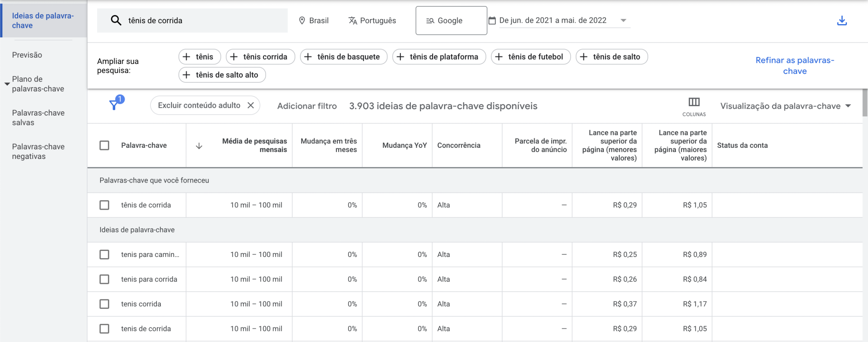
Task: Sort by Mudança YoY header
Action: 404,145
